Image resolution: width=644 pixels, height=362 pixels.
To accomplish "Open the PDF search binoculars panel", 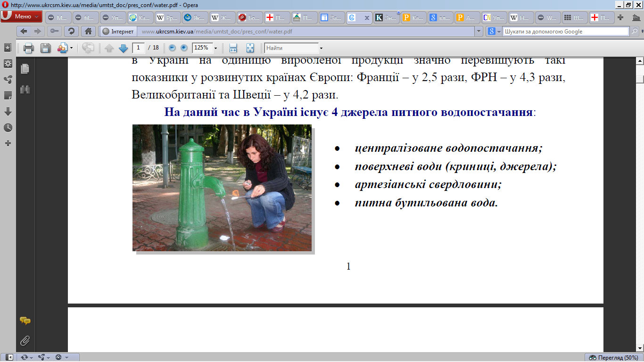I will pos(25,89).
